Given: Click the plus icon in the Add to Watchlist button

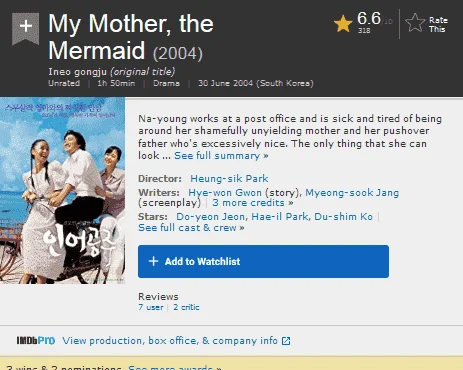Looking at the screenshot, I should (x=153, y=261).
